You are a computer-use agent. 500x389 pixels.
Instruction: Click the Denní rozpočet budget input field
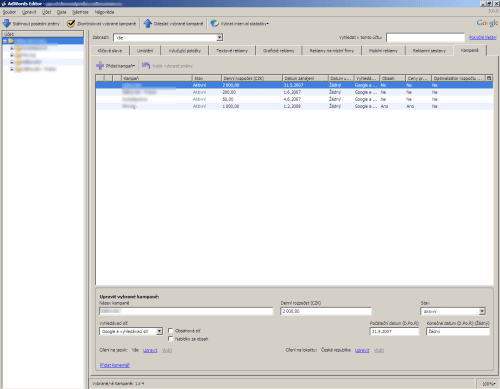[x=326, y=311]
